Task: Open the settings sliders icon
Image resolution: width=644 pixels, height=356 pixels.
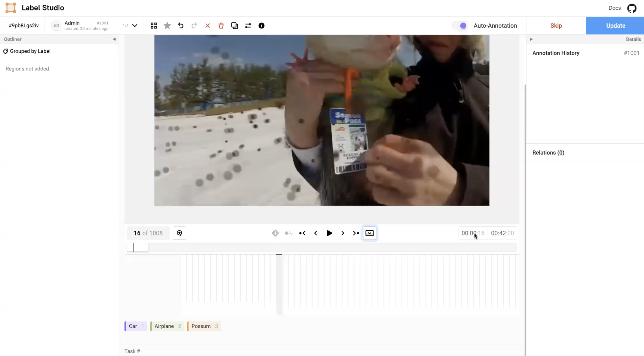Action: (x=248, y=26)
